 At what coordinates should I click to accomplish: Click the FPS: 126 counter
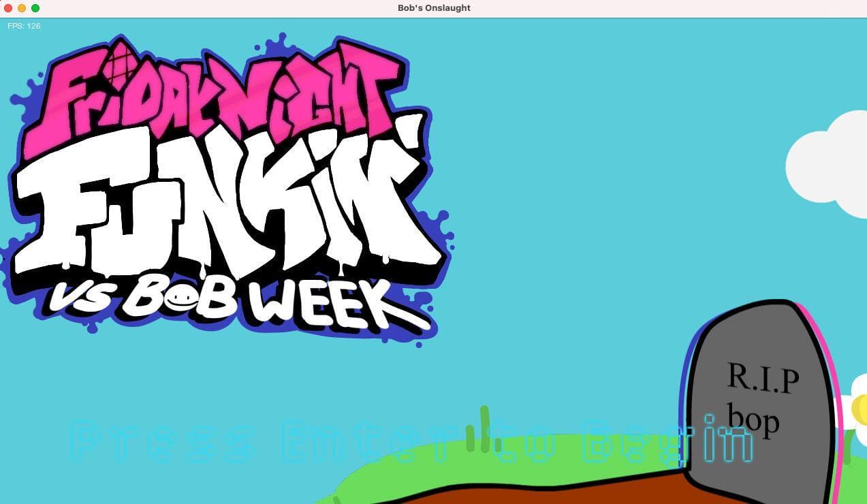24,26
